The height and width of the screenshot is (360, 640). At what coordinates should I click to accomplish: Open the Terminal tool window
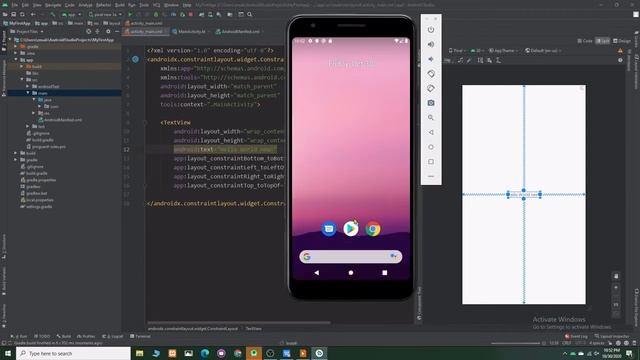pyautogui.click(x=140, y=336)
